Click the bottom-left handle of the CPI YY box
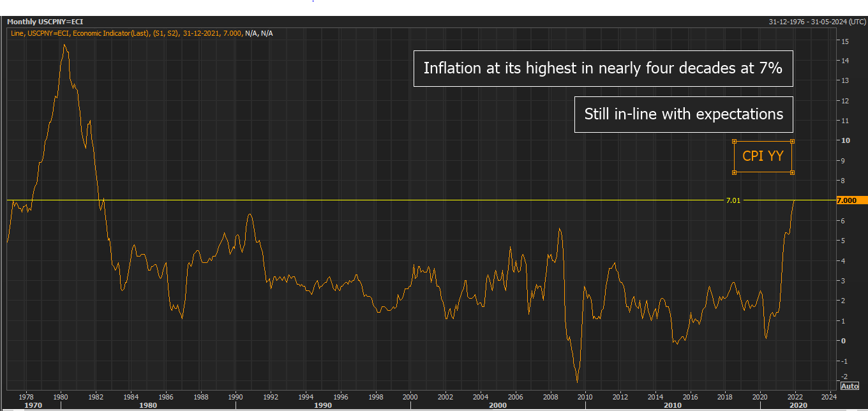868x411 pixels. 734,172
